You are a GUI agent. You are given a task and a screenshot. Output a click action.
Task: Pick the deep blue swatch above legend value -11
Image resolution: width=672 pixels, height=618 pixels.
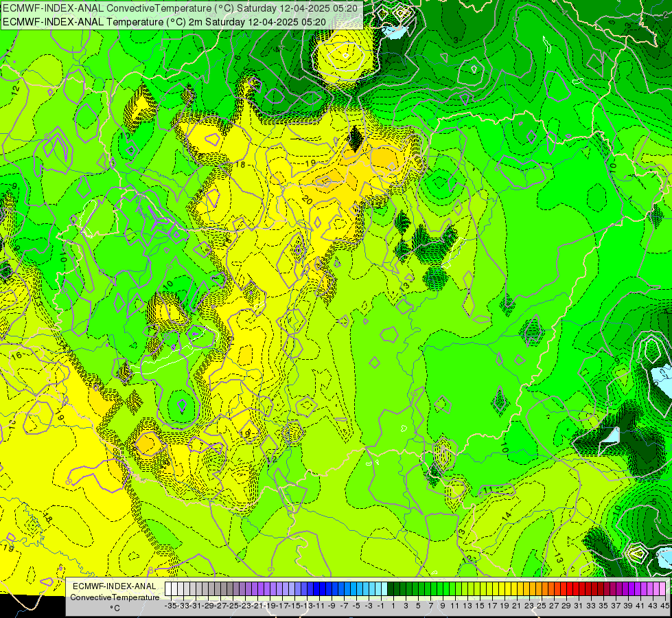click(x=316, y=589)
